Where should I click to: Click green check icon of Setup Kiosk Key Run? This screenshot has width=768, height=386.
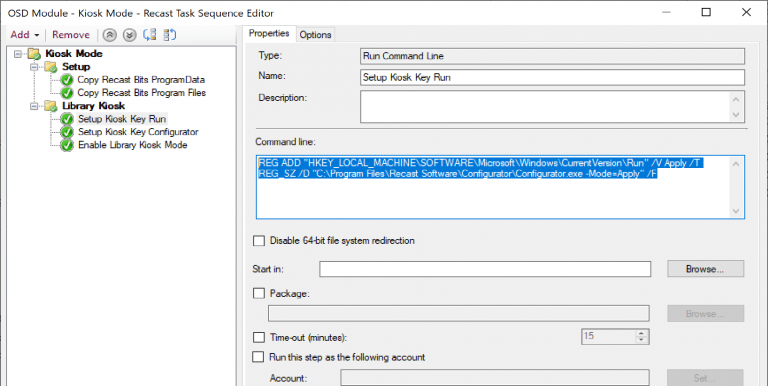coord(67,119)
